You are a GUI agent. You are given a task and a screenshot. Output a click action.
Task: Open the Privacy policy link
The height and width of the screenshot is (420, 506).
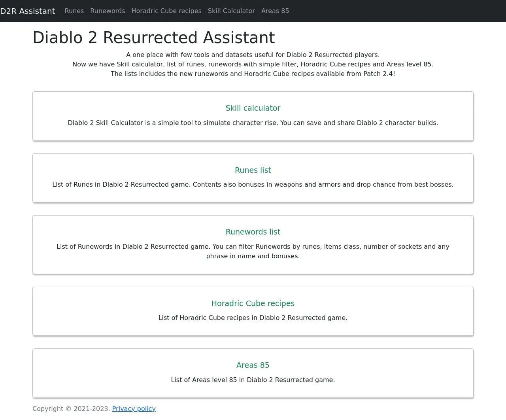click(x=134, y=409)
